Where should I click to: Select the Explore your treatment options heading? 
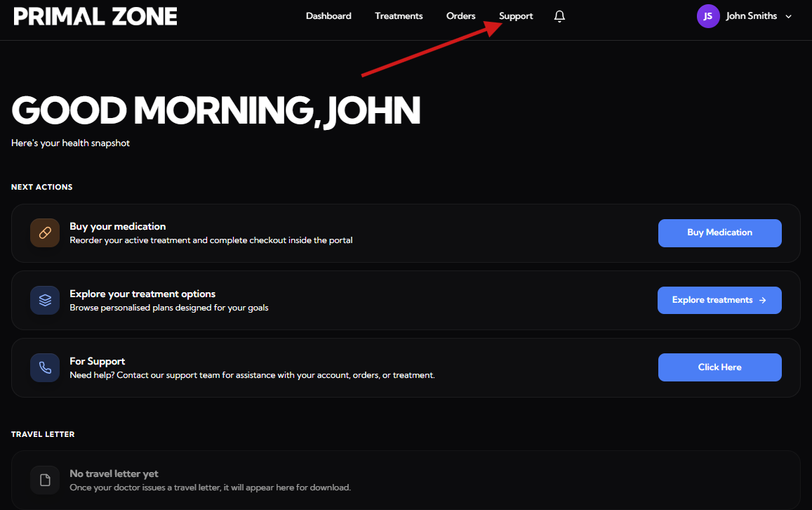pyautogui.click(x=142, y=294)
